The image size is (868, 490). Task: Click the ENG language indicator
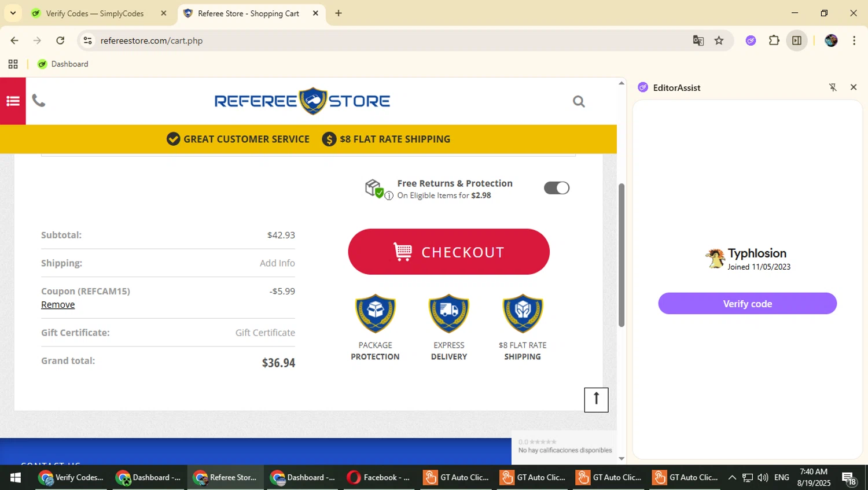tap(782, 478)
